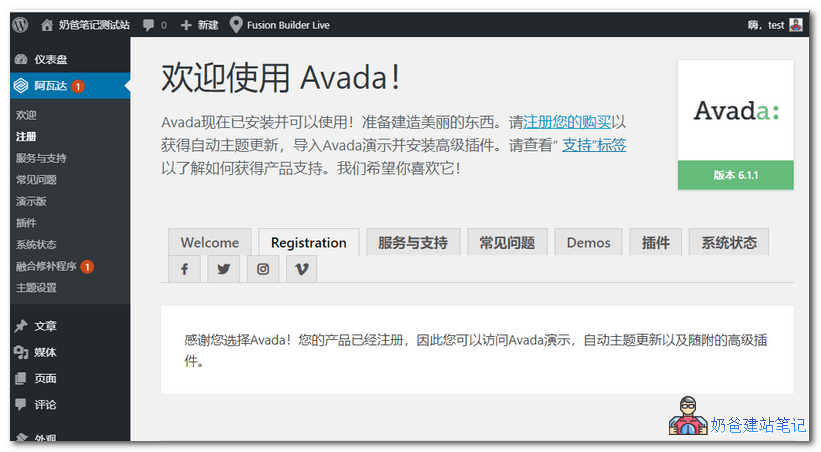This screenshot has height=452, width=821.
Task: Click the 文章 pushpin icon
Action: click(21, 326)
